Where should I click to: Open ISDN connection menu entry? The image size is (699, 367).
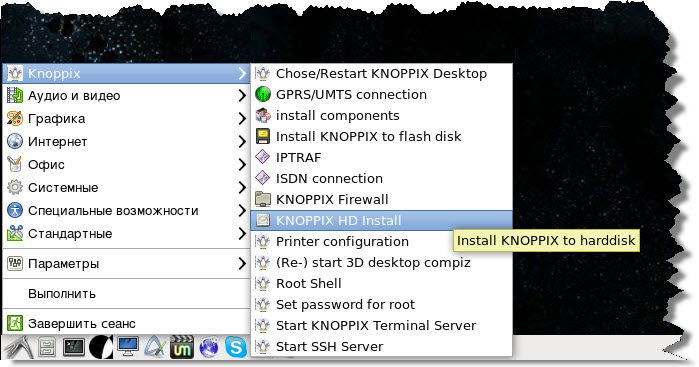(x=382, y=178)
